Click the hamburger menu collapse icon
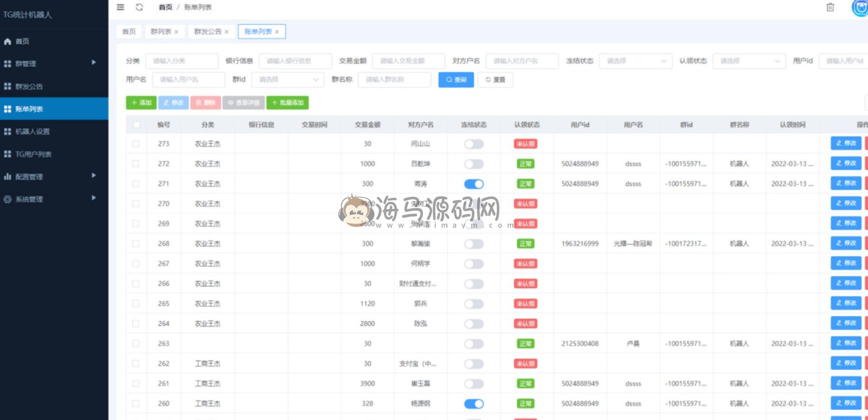The image size is (868, 420). point(121,7)
